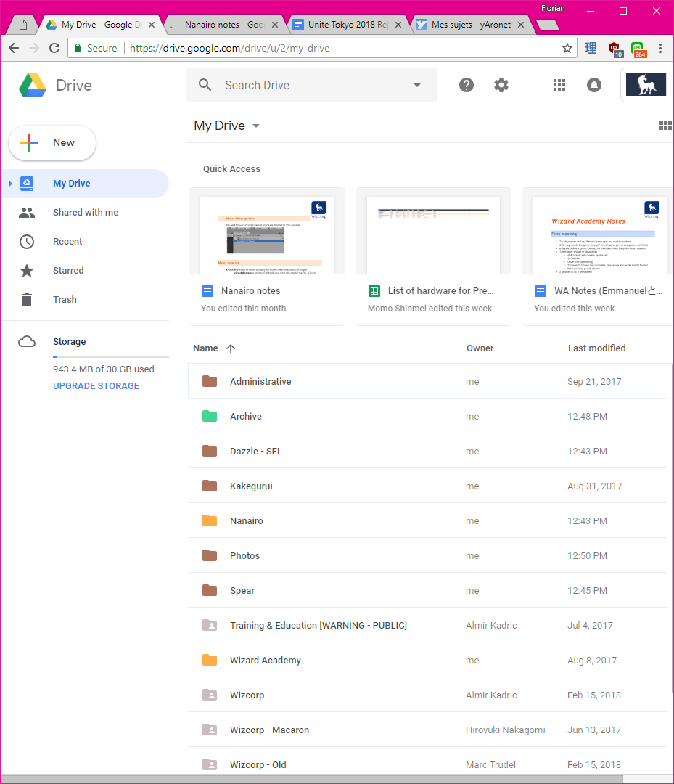Viewport: 674px width, 784px height.
Task: Expand My Drive folder tree arrow
Action: pyautogui.click(x=10, y=184)
